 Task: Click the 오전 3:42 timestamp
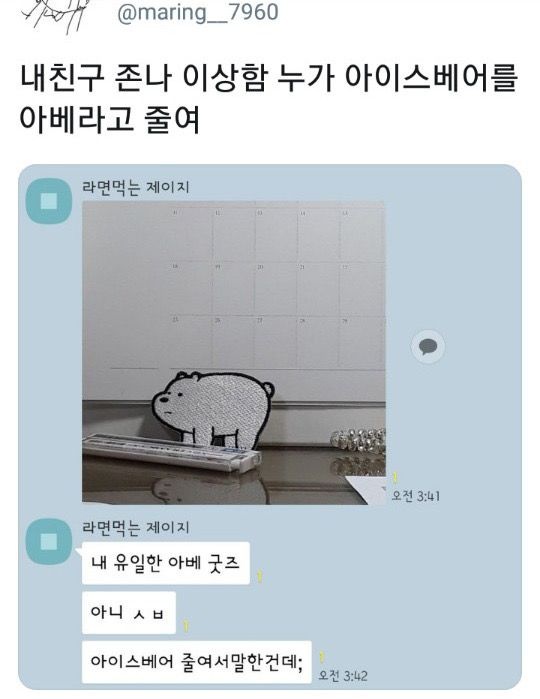click(342, 675)
